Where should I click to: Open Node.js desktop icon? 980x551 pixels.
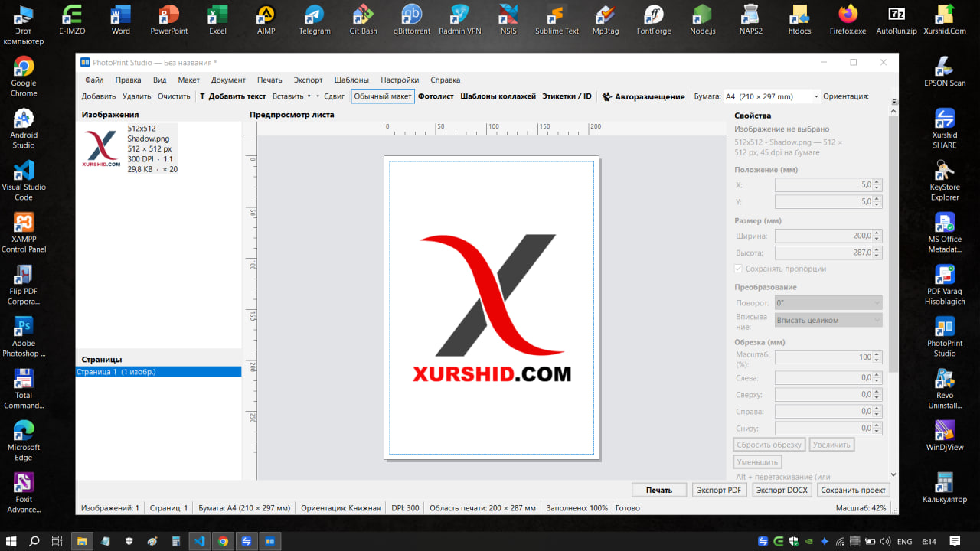[702, 19]
